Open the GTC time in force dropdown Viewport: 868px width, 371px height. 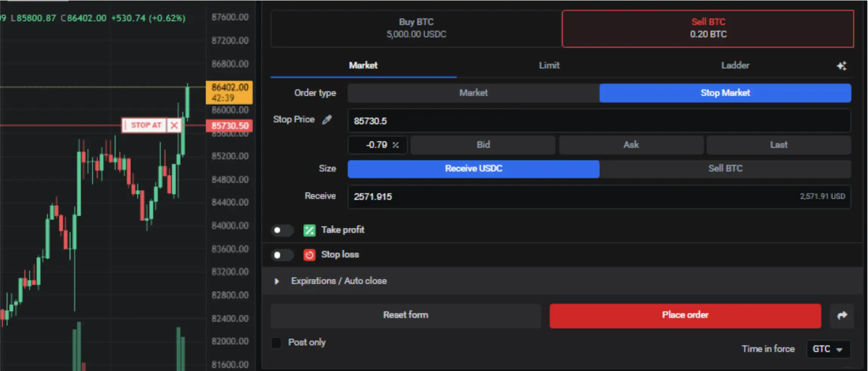(828, 349)
